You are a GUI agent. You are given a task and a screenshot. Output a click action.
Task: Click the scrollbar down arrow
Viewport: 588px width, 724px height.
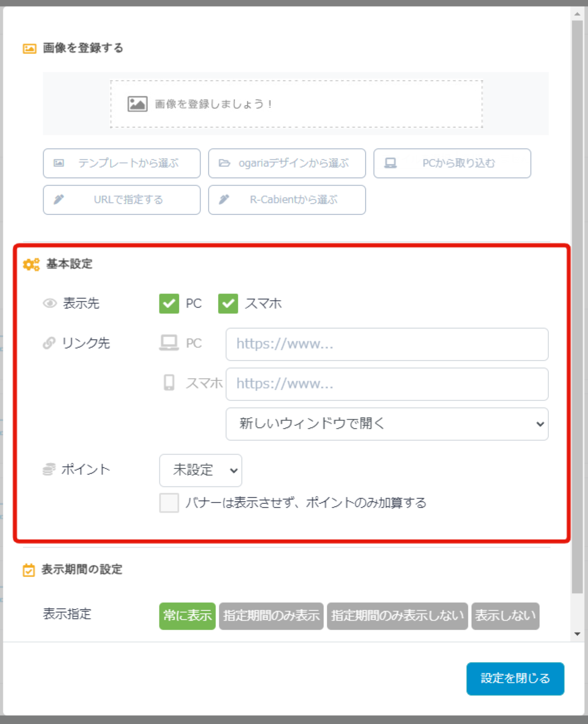(577, 634)
